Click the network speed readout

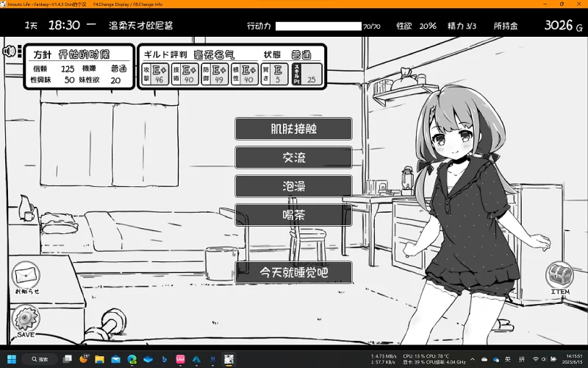coord(384,359)
